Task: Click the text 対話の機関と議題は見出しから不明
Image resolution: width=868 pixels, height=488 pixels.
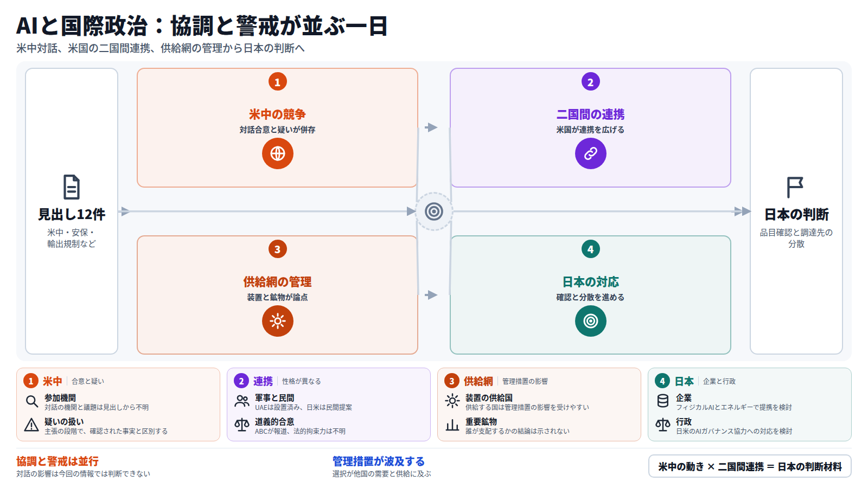Action: pos(97,408)
